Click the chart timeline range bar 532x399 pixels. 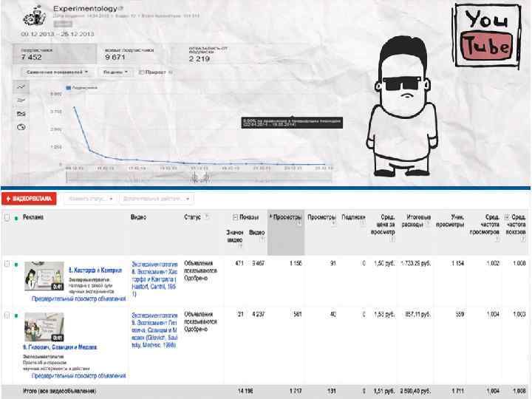pos(199,177)
